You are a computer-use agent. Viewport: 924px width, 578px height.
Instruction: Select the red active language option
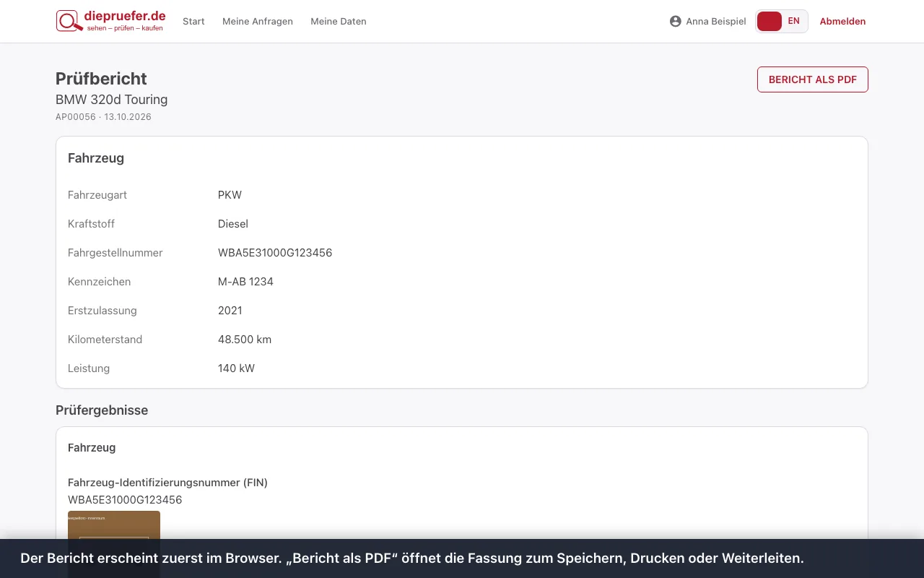point(770,21)
